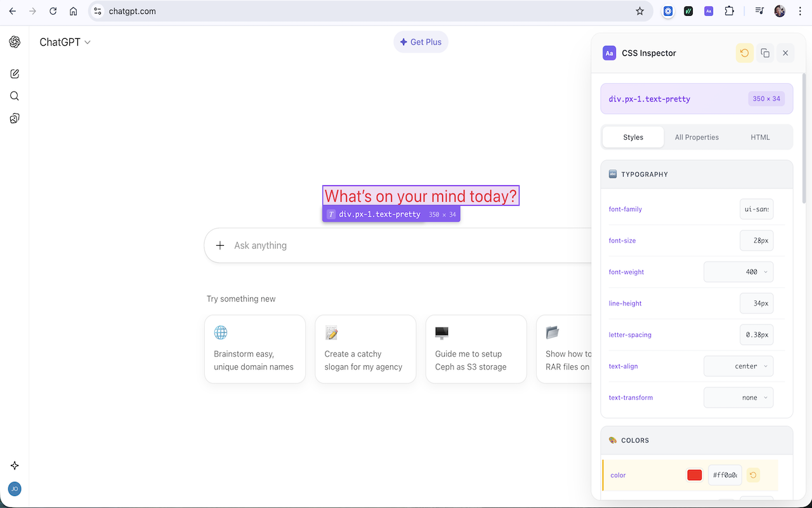Click the Get Plus button
Image resolution: width=812 pixels, height=508 pixels.
(x=421, y=42)
